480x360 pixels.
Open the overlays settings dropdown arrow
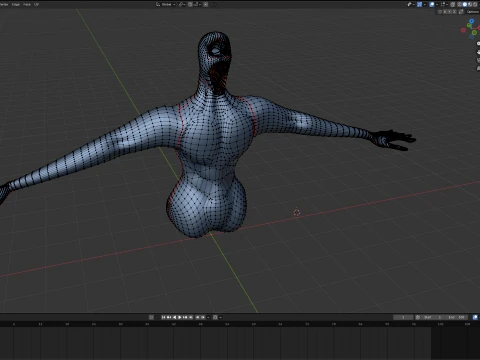click(437, 4)
